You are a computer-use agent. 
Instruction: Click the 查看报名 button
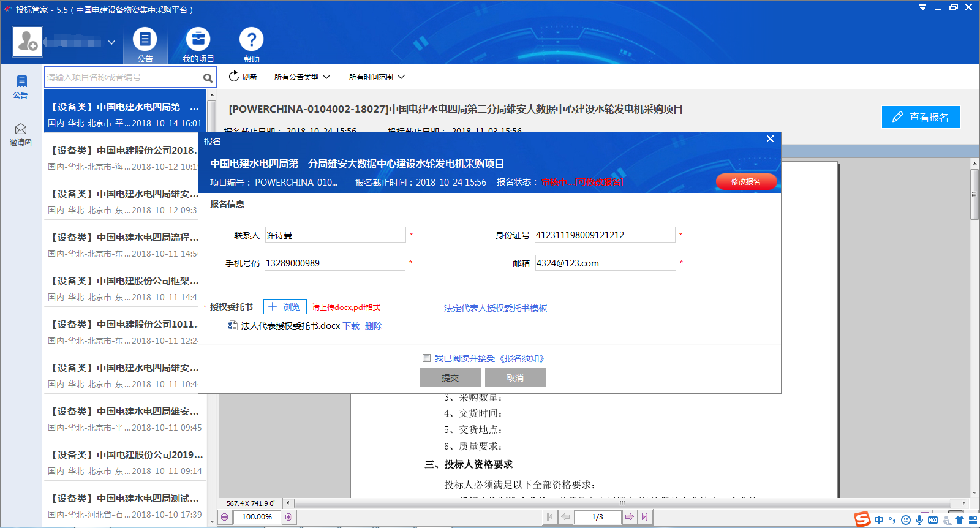921,117
